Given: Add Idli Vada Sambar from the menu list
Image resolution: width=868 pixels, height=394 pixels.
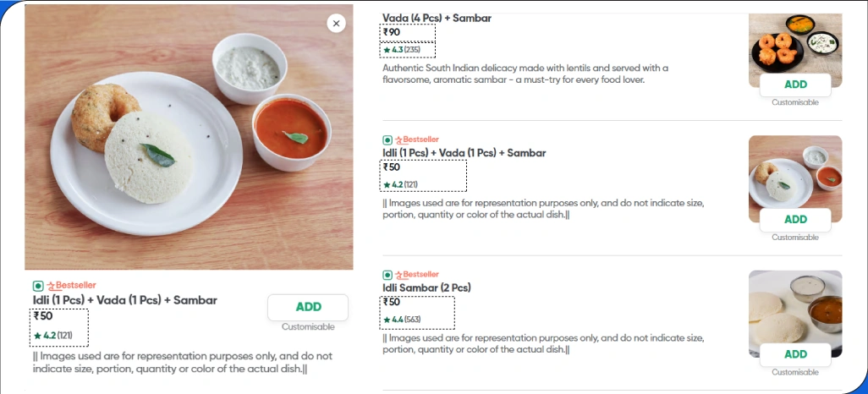Looking at the screenshot, I should (795, 220).
